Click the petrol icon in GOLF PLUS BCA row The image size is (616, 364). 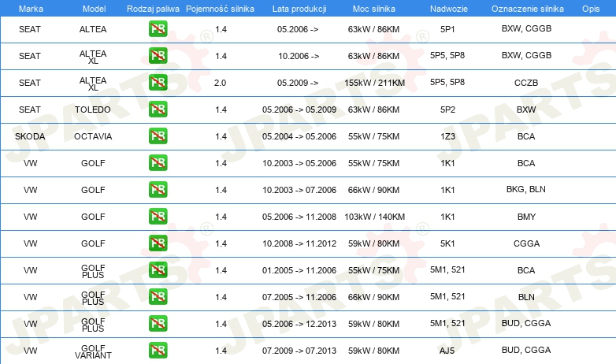pyautogui.click(x=158, y=270)
